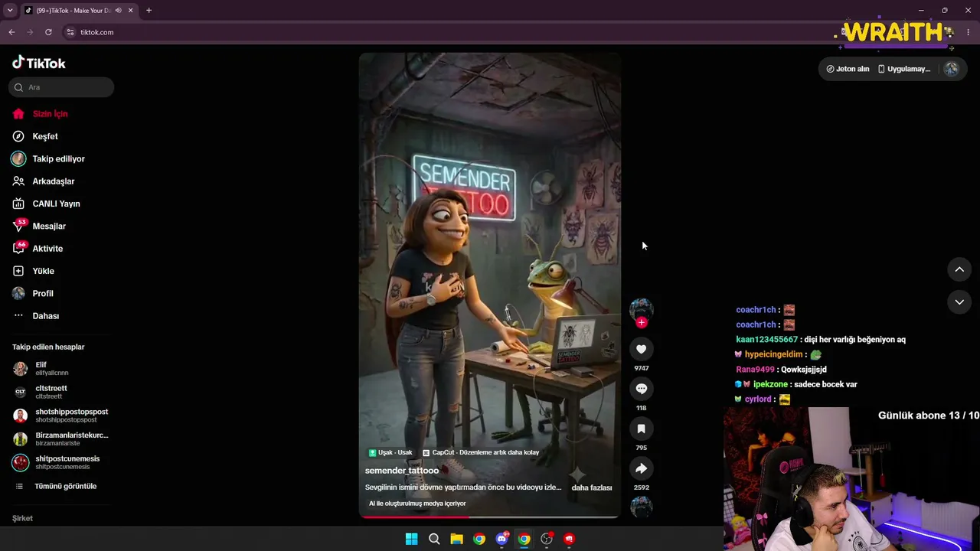The image size is (980, 551).
Task: Click the Windows Start button
Action: [411, 539]
